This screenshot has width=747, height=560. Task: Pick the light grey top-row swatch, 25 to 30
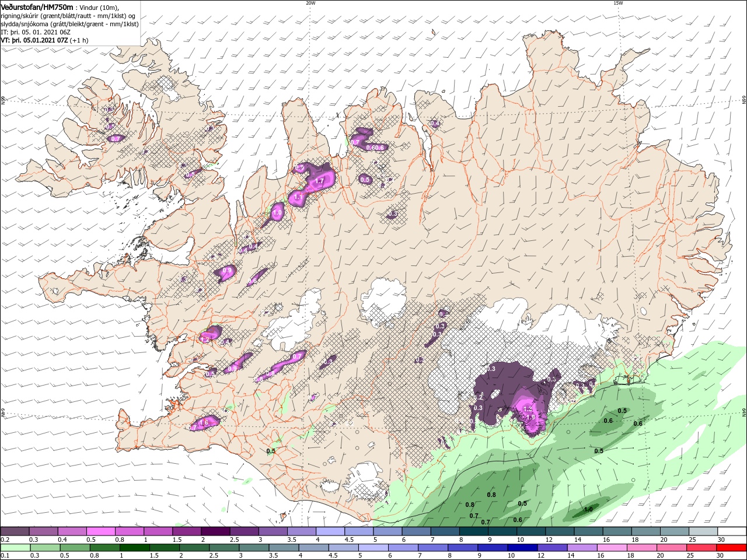703,531
